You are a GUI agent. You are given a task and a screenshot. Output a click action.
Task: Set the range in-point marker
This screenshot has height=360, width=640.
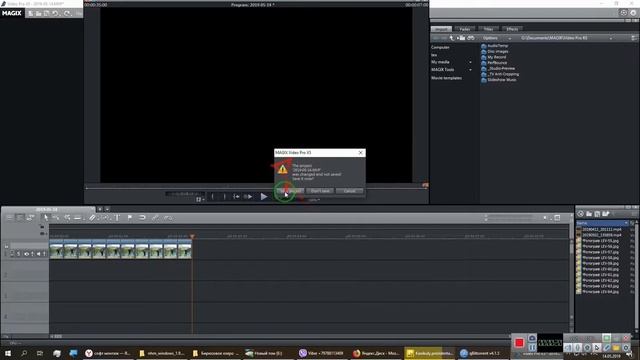tap(212, 197)
